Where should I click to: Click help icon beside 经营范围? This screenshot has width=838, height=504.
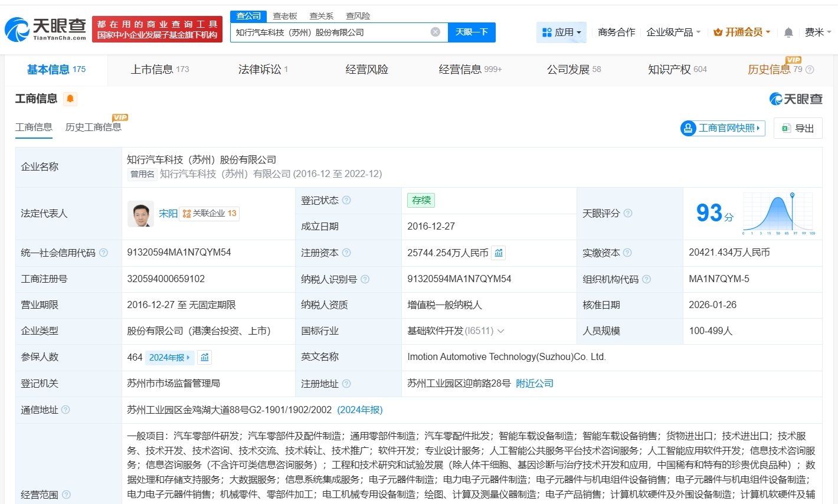coord(66,495)
